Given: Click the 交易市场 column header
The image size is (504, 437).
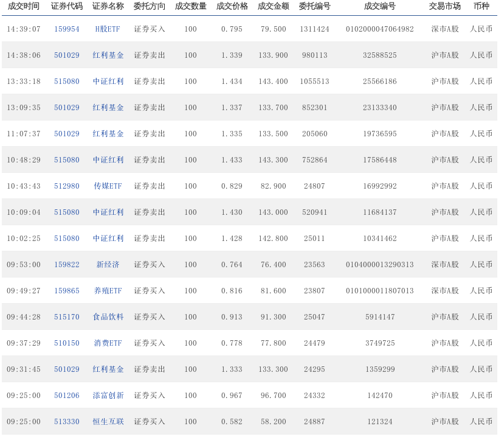Looking at the screenshot, I should (x=444, y=7).
